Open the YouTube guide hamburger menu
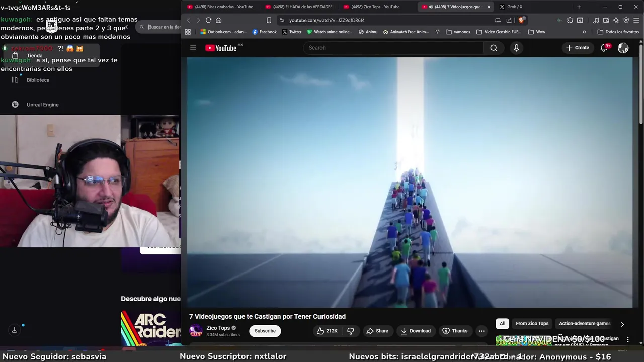Viewport: 644px width, 362px height. pos(193,48)
